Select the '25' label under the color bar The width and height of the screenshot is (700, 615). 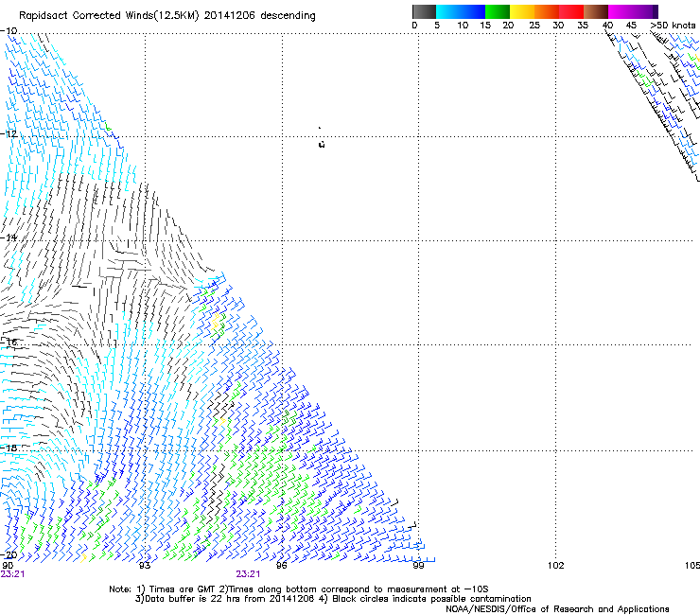coord(534,26)
